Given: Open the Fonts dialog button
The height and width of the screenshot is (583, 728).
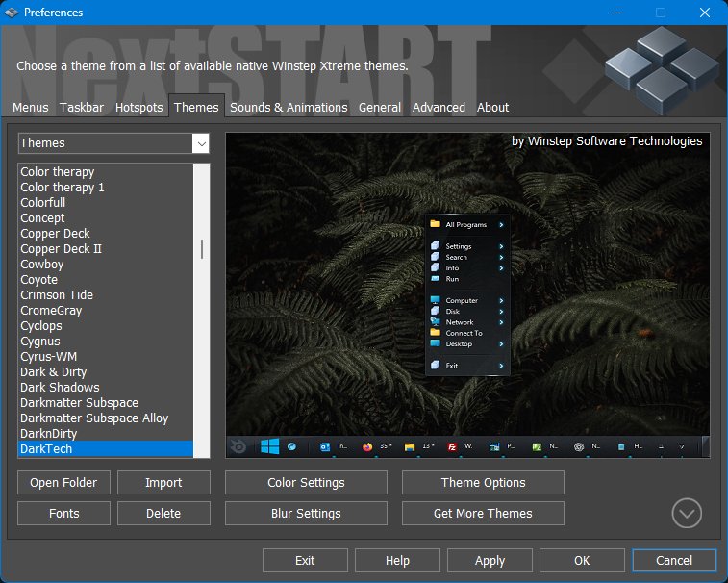Looking at the screenshot, I should tap(63, 514).
